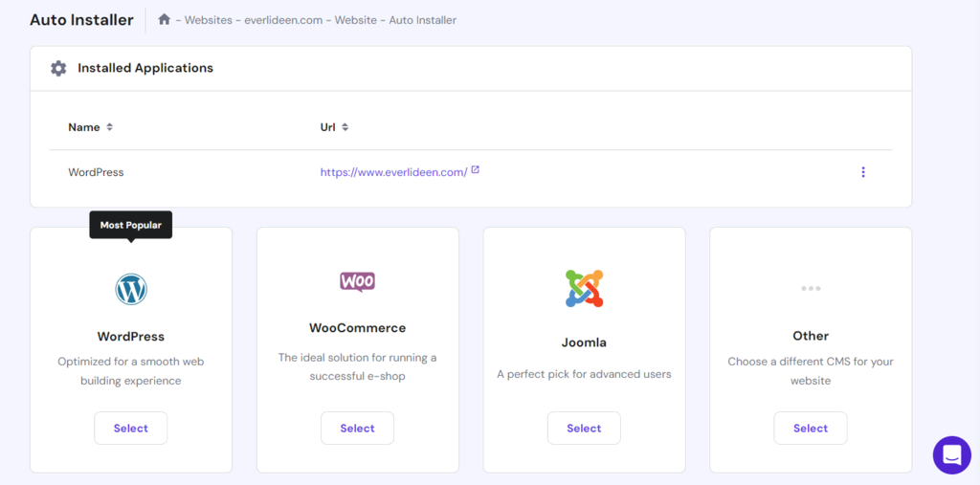Screen dimensions: 980x485
Task: Select Joomla for installation
Action: (x=584, y=429)
